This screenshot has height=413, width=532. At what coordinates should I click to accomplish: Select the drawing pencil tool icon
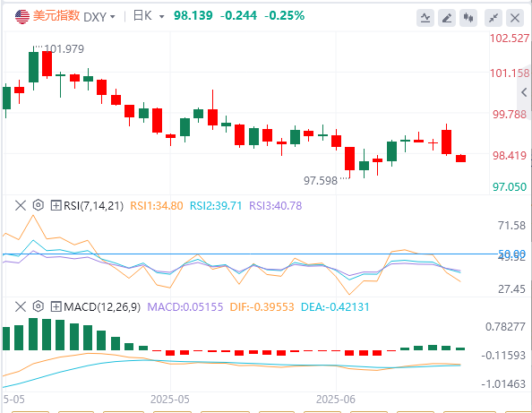(447, 18)
